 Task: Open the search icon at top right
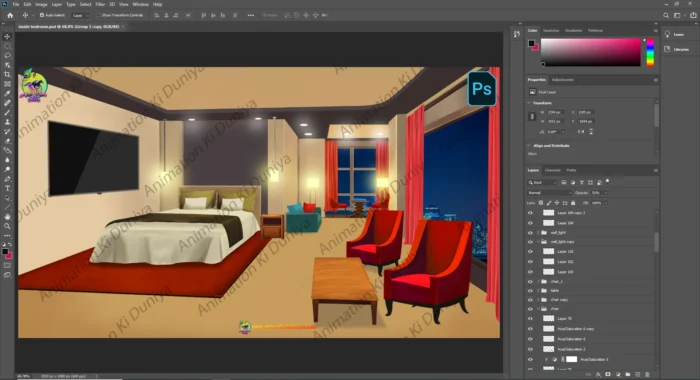click(666, 15)
